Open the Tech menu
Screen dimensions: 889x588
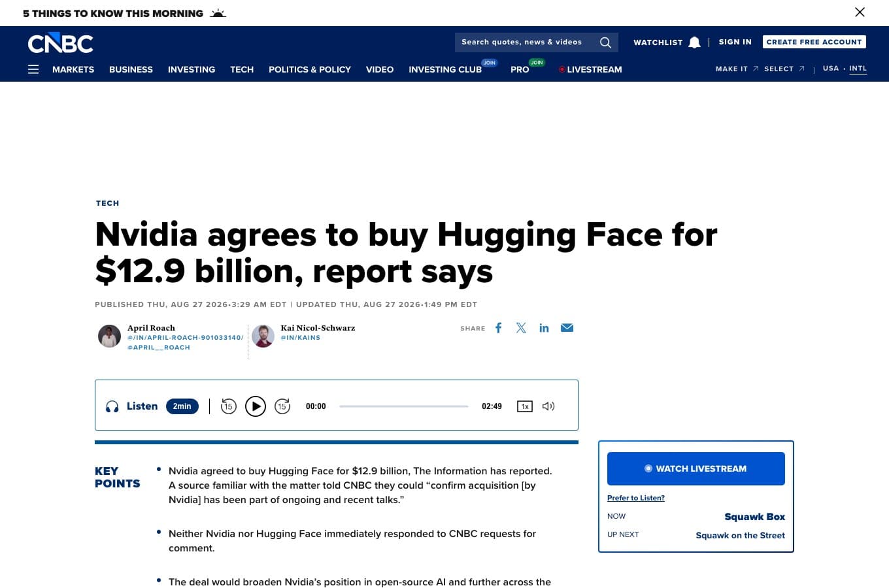[x=242, y=69]
